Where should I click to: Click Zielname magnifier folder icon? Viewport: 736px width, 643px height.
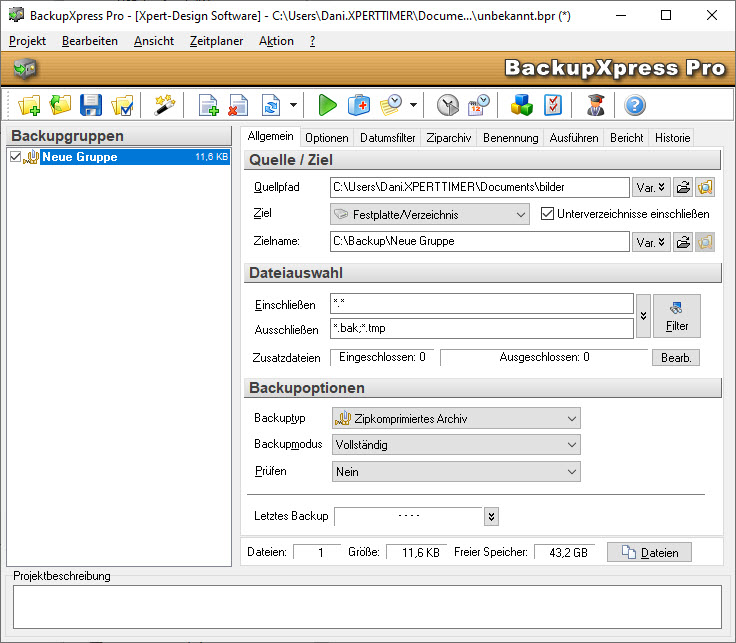pyautogui.click(x=705, y=242)
